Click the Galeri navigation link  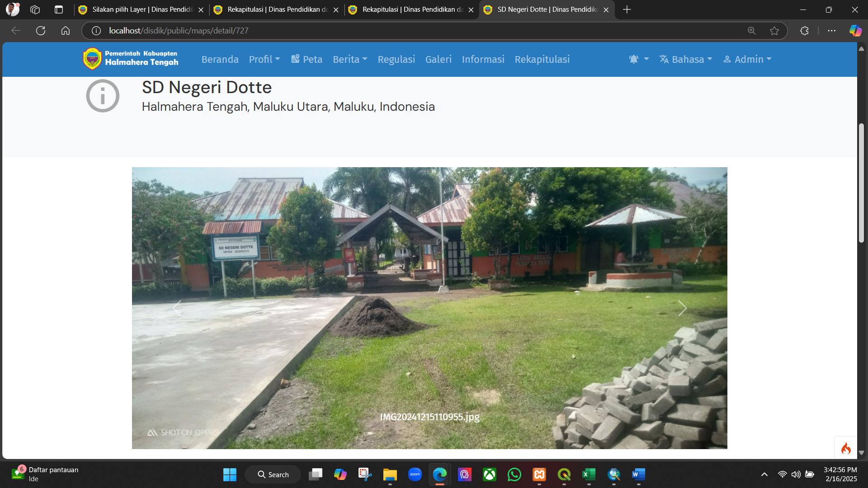tap(438, 59)
